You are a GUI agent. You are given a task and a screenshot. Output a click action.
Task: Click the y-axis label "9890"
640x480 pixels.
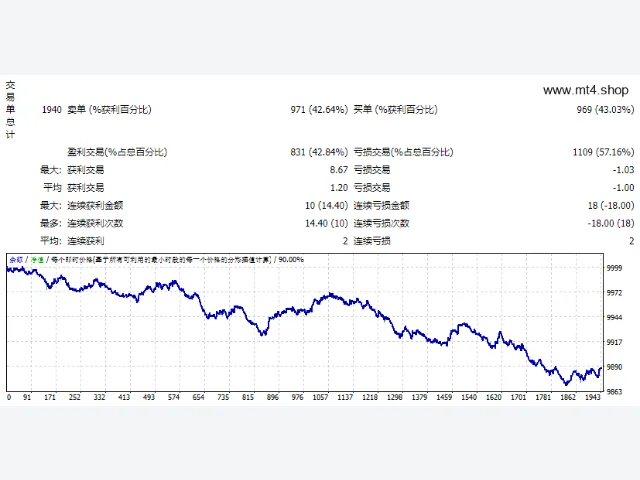[614, 367]
